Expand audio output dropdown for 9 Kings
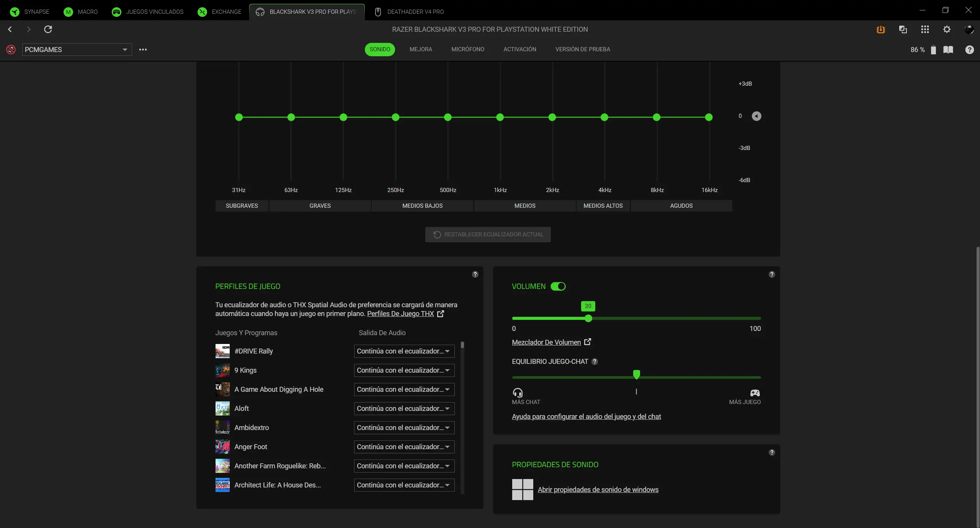Image resolution: width=980 pixels, height=528 pixels. point(404,370)
